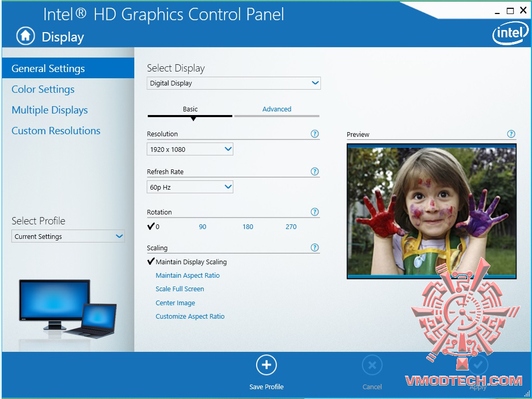Open the Scaling help icon
The height and width of the screenshot is (399, 532).
tap(315, 248)
